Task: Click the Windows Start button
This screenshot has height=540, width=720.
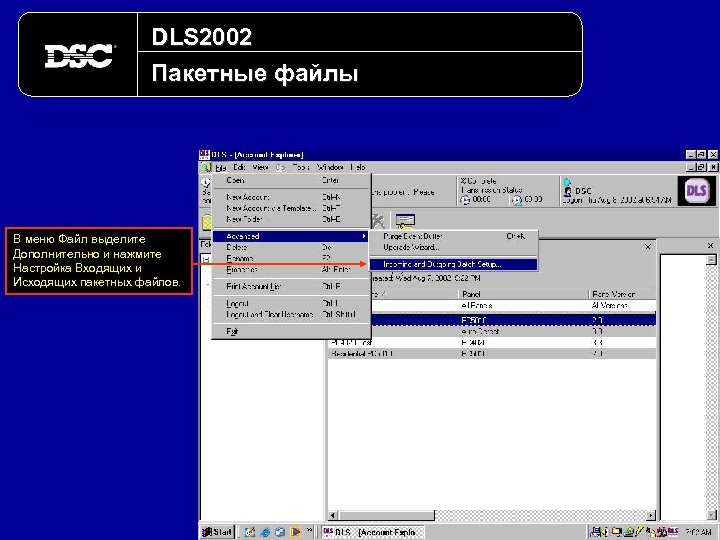Action: pyautogui.click(x=218, y=532)
